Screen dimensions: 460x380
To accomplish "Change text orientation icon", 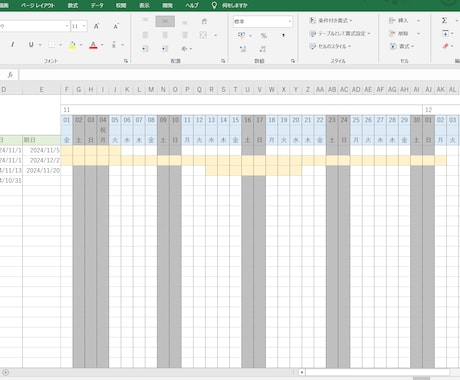I will click(x=184, y=49).
